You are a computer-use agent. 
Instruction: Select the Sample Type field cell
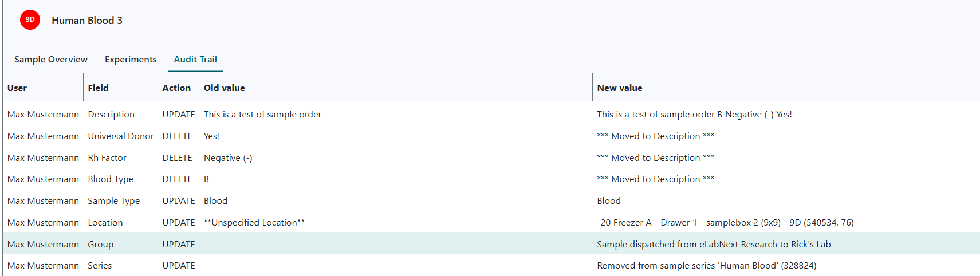click(114, 201)
